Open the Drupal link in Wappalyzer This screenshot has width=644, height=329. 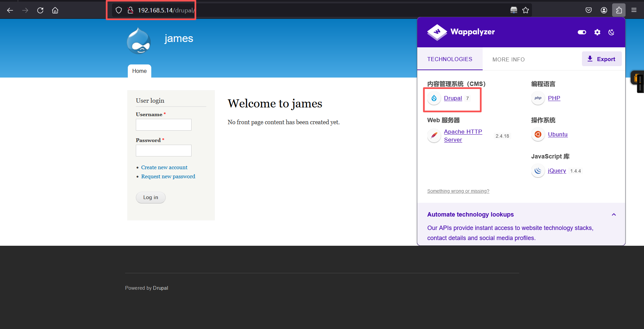453,98
